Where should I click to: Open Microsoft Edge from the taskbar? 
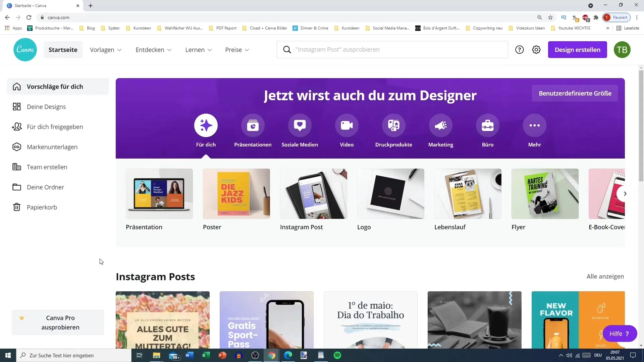pyautogui.click(x=288, y=355)
